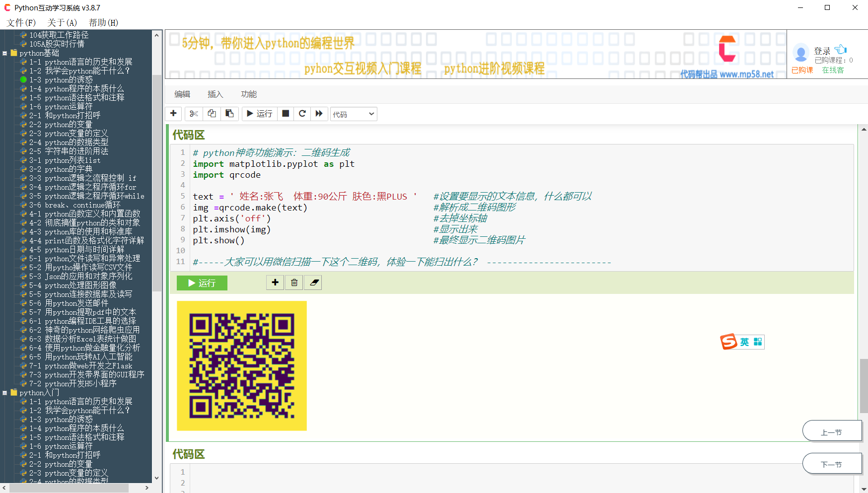Click the Sogou input method S icon
The width and height of the screenshot is (868, 493).
click(729, 342)
